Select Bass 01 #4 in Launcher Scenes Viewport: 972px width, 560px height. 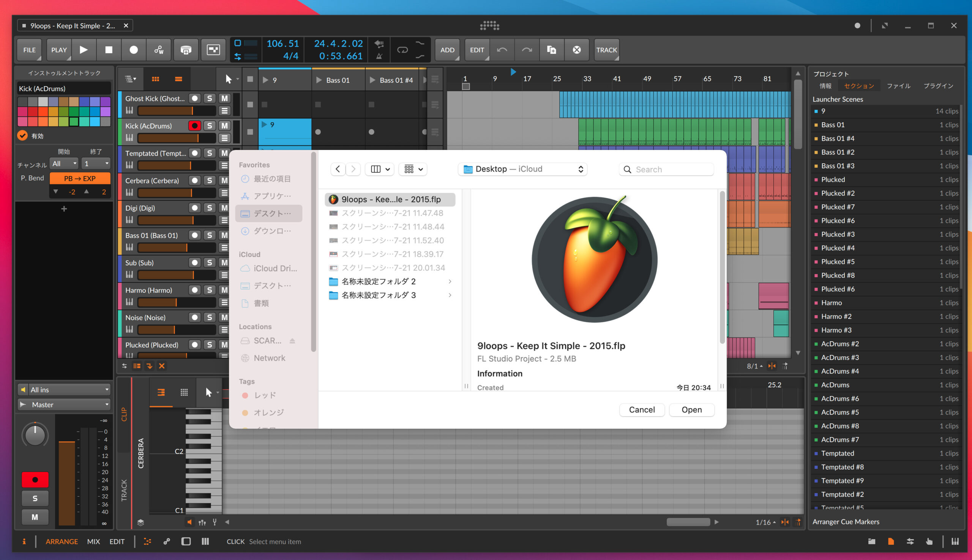click(x=885, y=139)
